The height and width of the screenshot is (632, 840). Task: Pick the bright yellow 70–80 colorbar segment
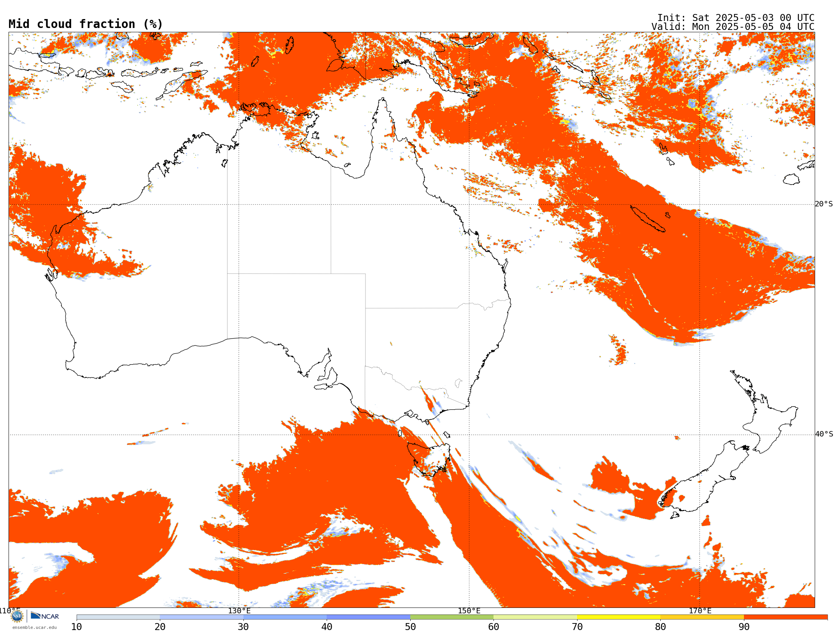(619, 617)
